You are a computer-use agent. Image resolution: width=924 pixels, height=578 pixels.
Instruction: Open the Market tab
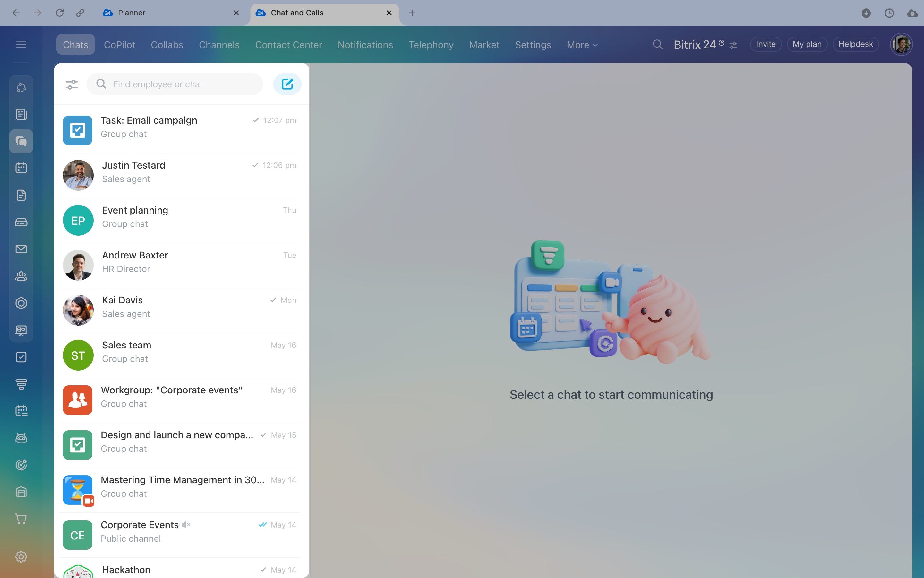pyautogui.click(x=484, y=45)
